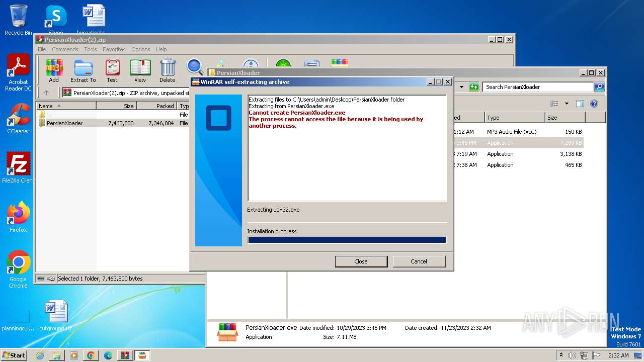
Task: Open Explorer address bar history dropdown
Action: tap(461, 87)
